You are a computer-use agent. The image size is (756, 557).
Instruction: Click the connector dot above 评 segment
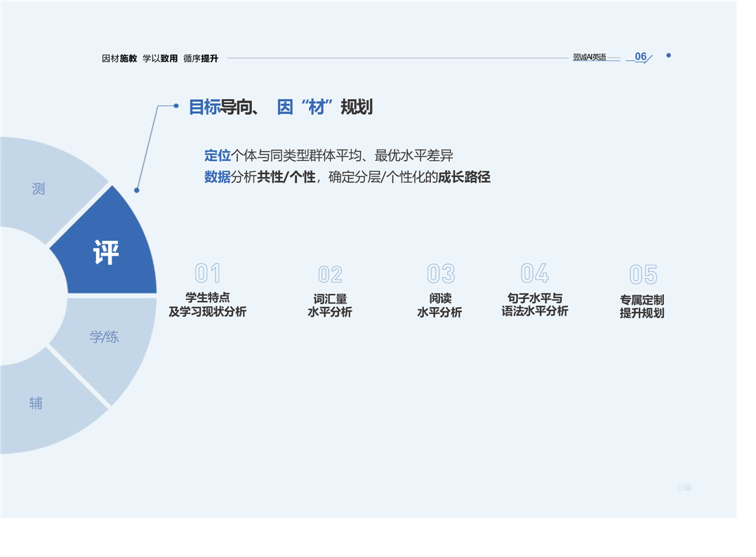[137, 190]
